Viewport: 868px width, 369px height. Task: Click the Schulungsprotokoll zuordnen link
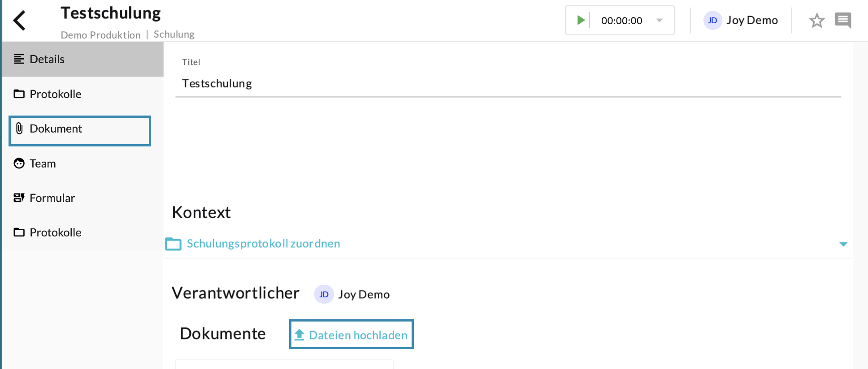click(263, 244)
